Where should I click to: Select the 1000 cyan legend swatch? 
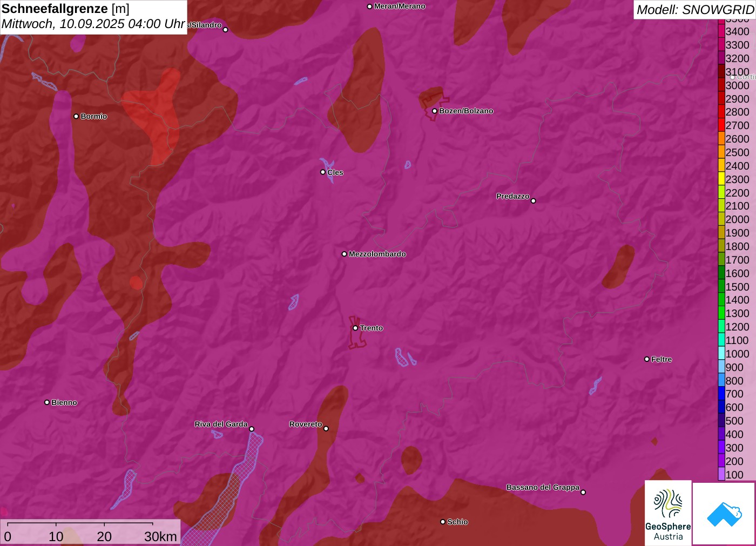(721, 353)
